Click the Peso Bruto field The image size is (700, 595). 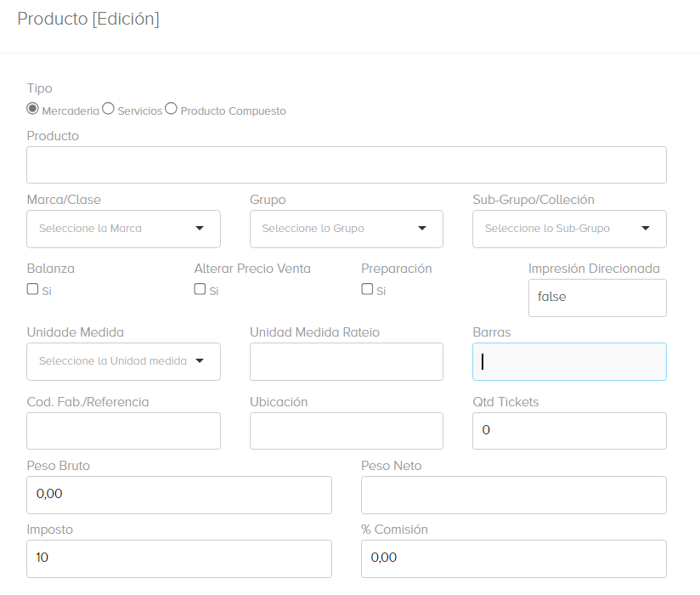(178, 495)
